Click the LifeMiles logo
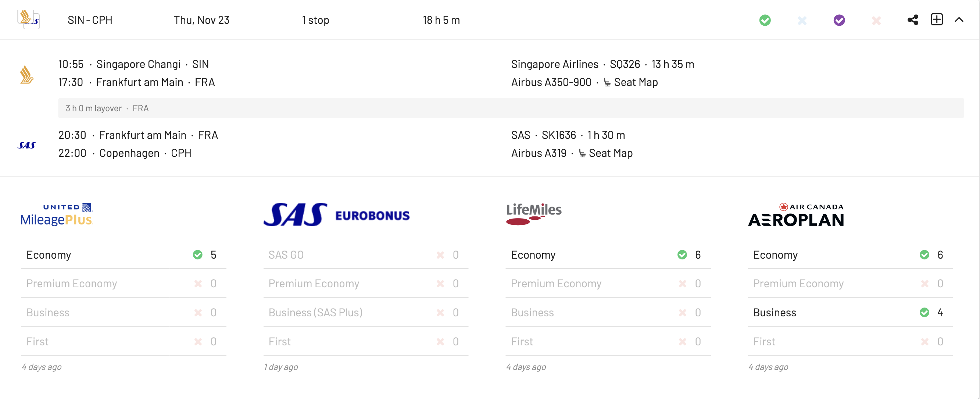The image size is (980, 399). pos(533,214)
